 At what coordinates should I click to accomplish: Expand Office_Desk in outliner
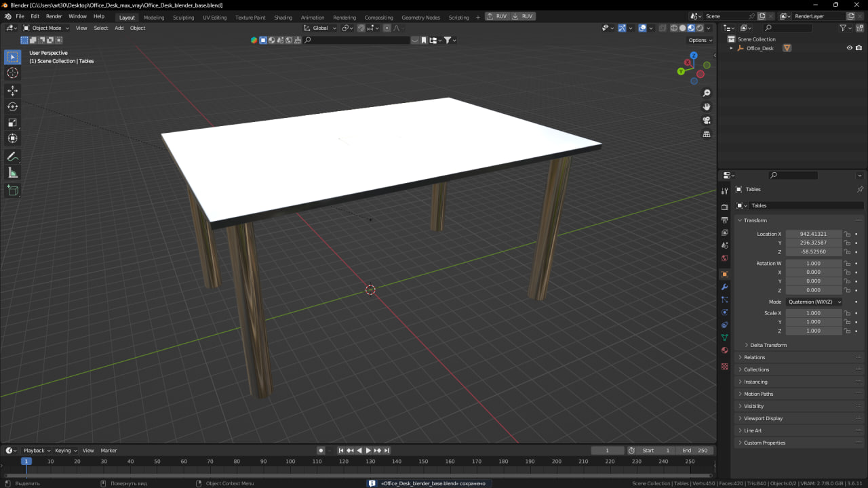pyautogui.click(x=731, y=48)
